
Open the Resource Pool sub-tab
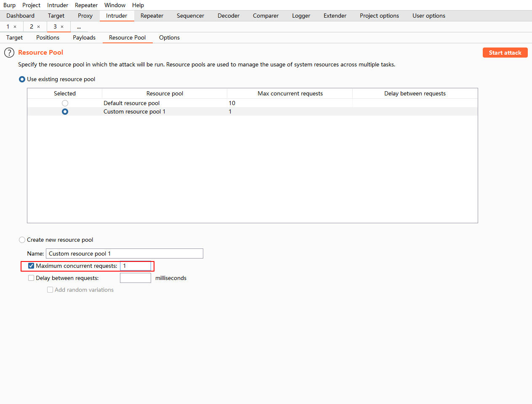point(127,37)
